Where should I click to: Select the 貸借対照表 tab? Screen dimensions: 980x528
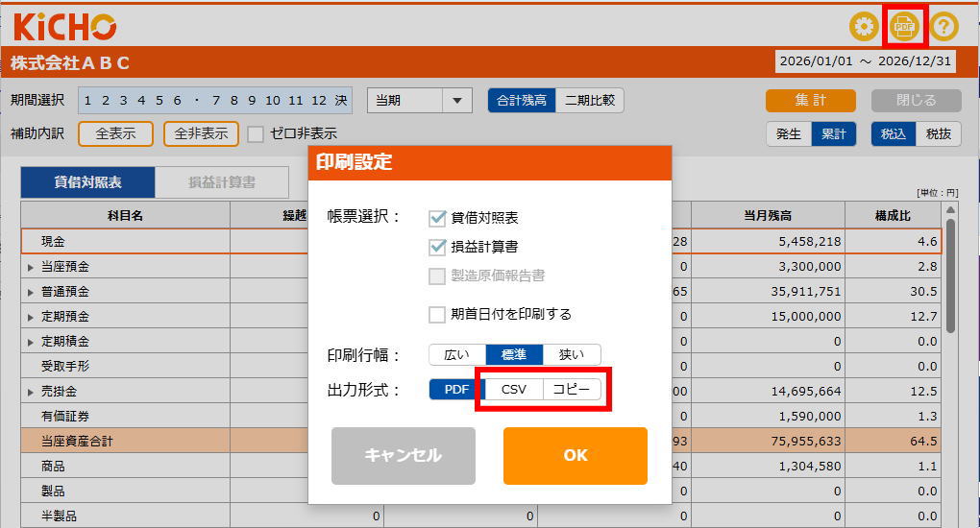click(x=87, y=181)
